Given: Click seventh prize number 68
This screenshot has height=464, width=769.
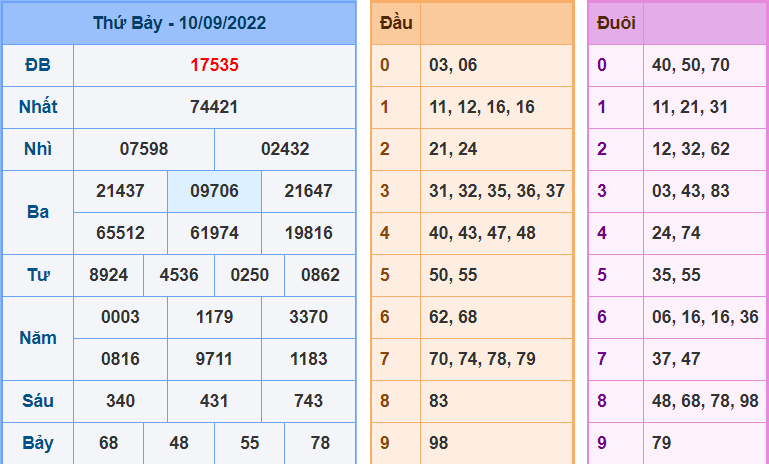Looking at the screenshot, I should [108, 443].
